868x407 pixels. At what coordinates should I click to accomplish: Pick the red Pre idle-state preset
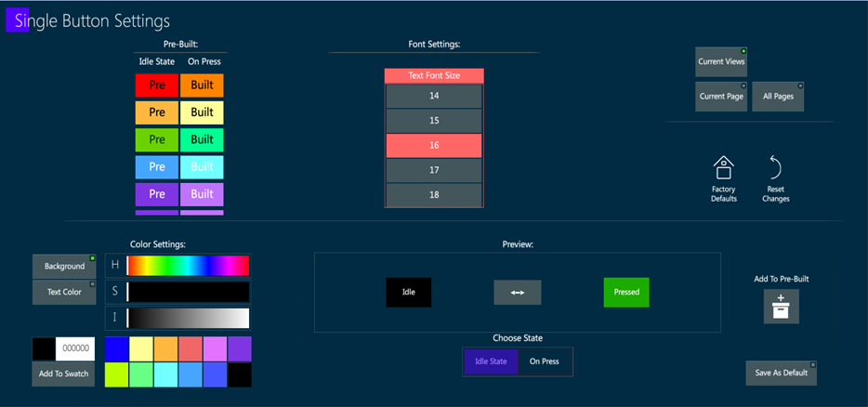(x=157, y=85)
